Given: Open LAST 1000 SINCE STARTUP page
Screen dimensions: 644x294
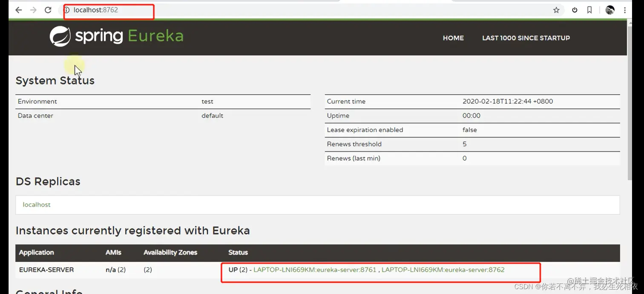Looking at the screenshot, I should pyautogui.click(x=526, y=38).
